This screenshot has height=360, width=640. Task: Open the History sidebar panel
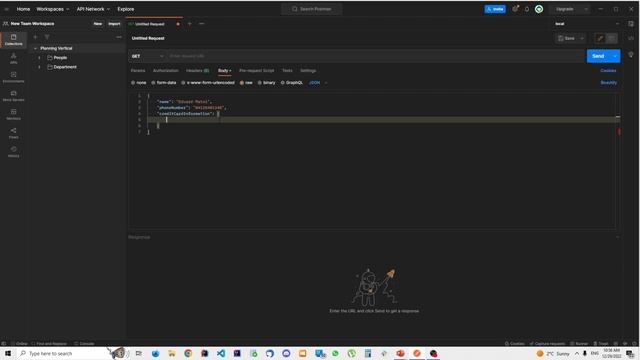coord(13,152)
